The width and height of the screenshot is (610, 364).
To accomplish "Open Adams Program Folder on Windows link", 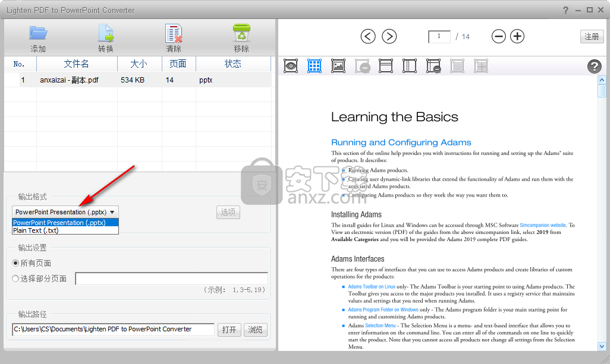I will tap(383, 309).
